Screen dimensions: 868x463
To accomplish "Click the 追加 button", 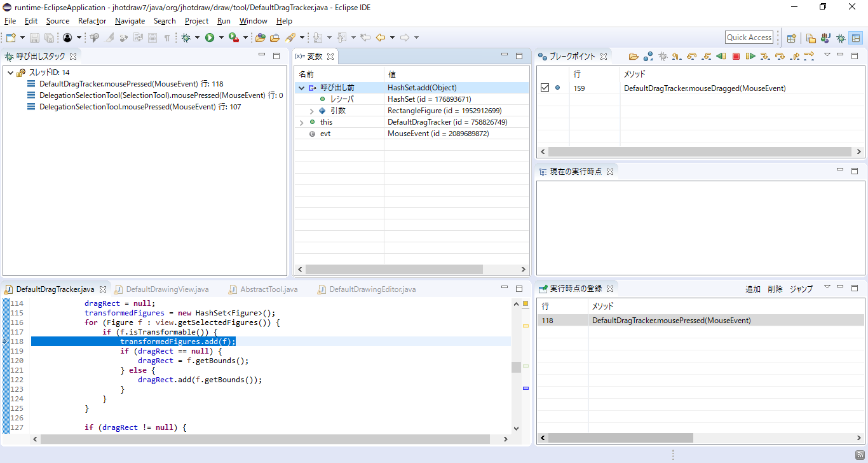I will [753, 289].
